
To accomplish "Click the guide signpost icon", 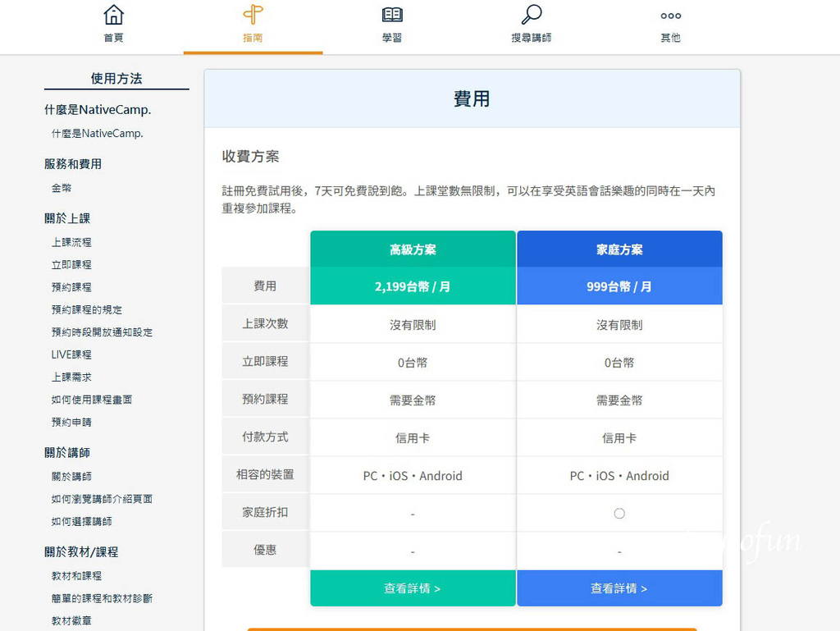I will point(253,15).
